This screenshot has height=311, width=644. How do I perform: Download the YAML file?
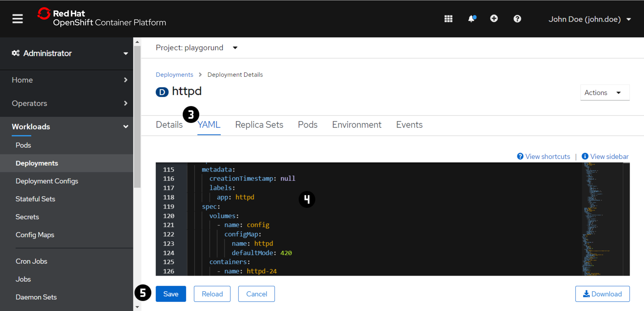[602, 294]
